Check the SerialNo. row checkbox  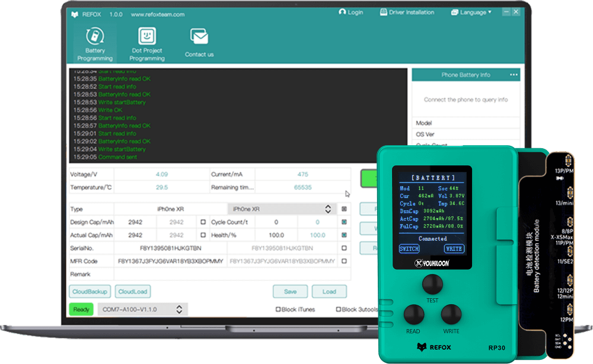pyautogui.click(x=344, y=248)
